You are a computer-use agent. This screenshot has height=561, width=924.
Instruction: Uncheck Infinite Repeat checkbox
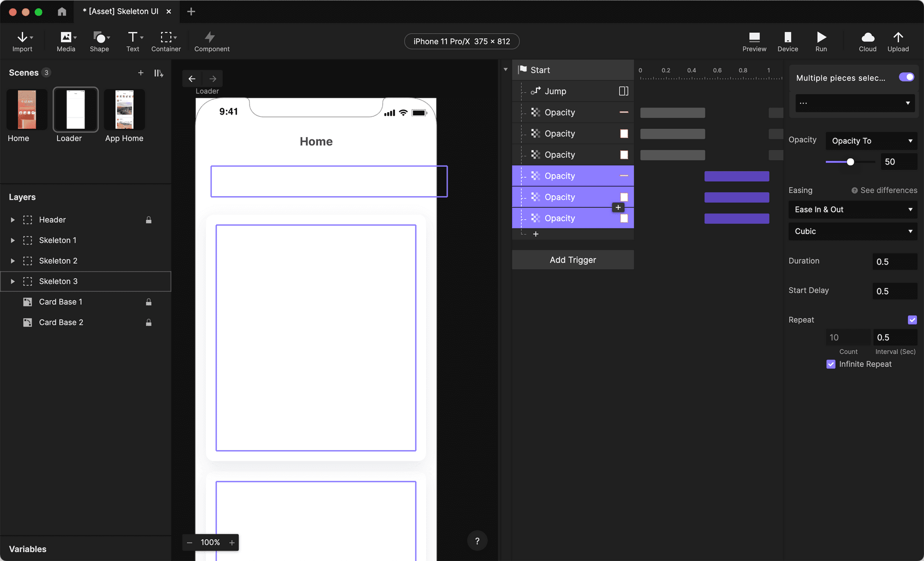[x=831, y=364]
